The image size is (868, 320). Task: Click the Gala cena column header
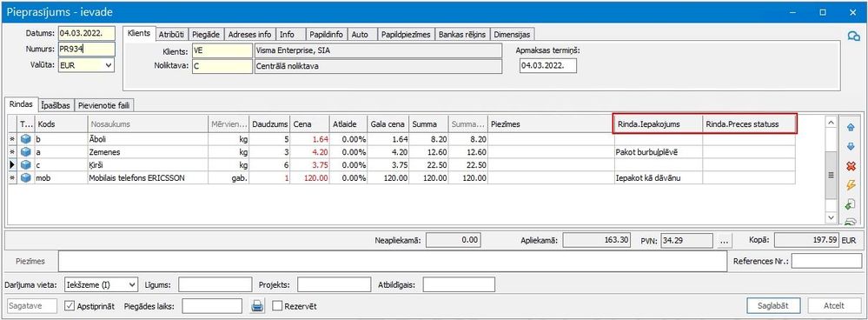[388, 124]
